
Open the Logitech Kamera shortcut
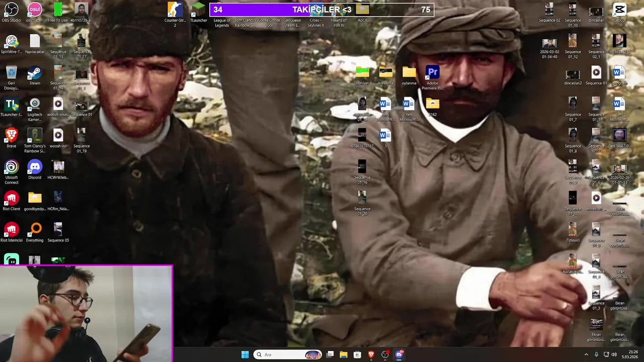[x=35, y=110]
